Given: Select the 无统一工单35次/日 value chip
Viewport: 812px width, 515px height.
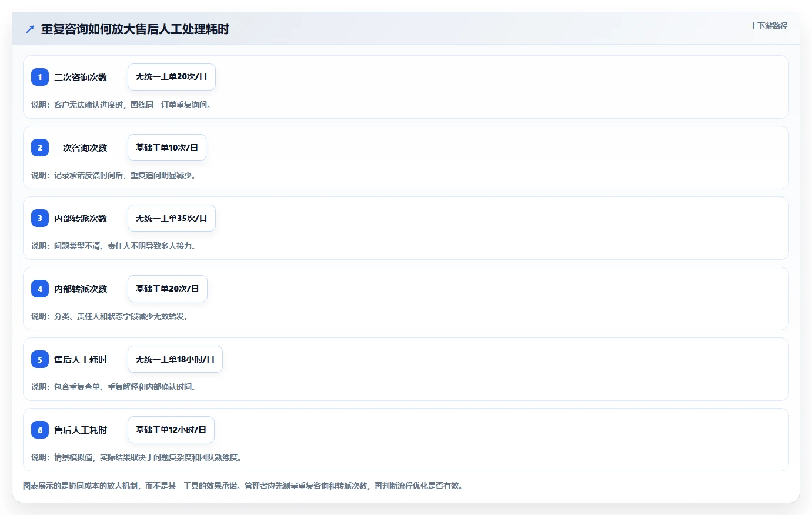Looking at the screenshot, I should click(x=172, y=218).
